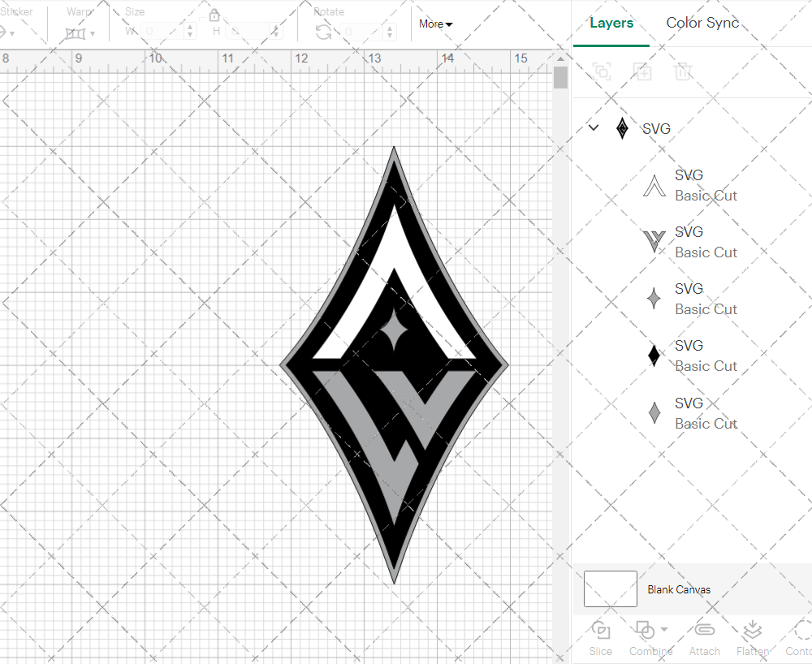
Task: Click the Rotate angle stepper arrows
Action: [390, 32]
